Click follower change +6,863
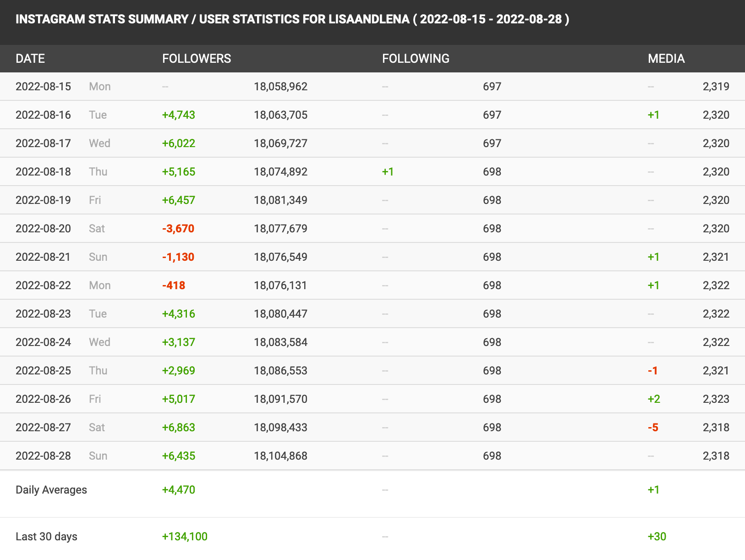Viewport: 745px width, 560px height. pos(179,428)
